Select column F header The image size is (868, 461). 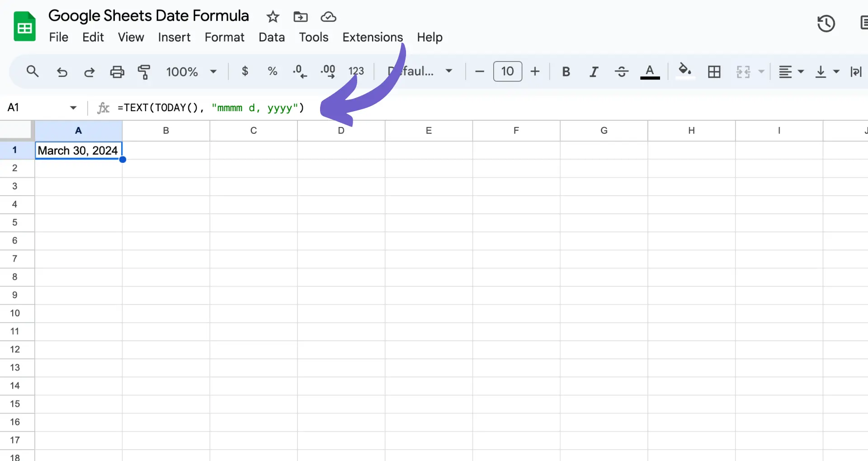[x=516, y=131]
